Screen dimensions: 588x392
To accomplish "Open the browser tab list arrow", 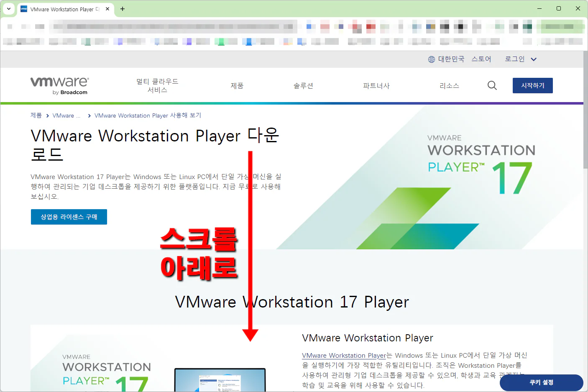I will pyautogui.click(x=8, y=8).
